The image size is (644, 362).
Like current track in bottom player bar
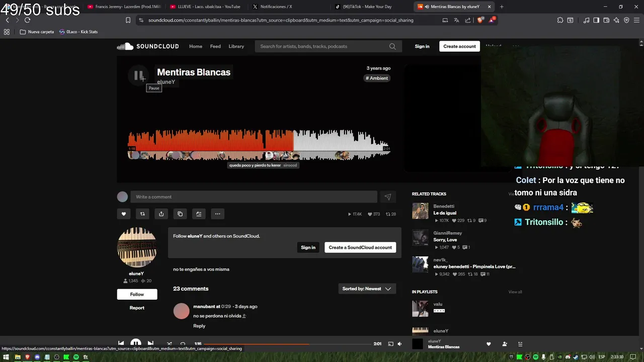[489, 344]
